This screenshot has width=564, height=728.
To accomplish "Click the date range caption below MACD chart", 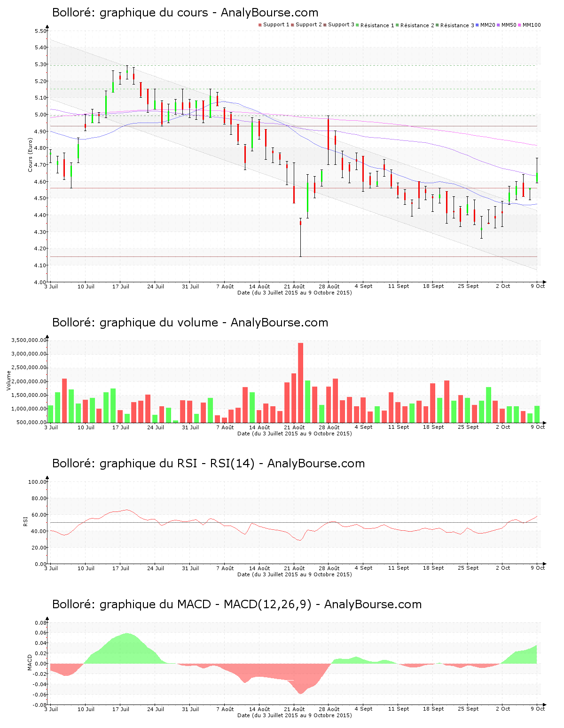I will click(x=294, y=715).
